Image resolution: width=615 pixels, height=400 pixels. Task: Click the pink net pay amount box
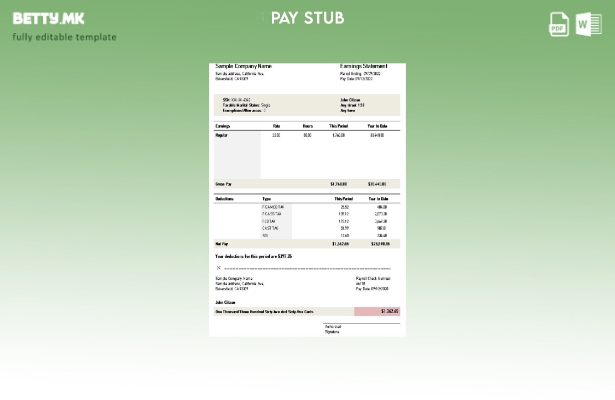pyautogui.click(x=377, y=311)
